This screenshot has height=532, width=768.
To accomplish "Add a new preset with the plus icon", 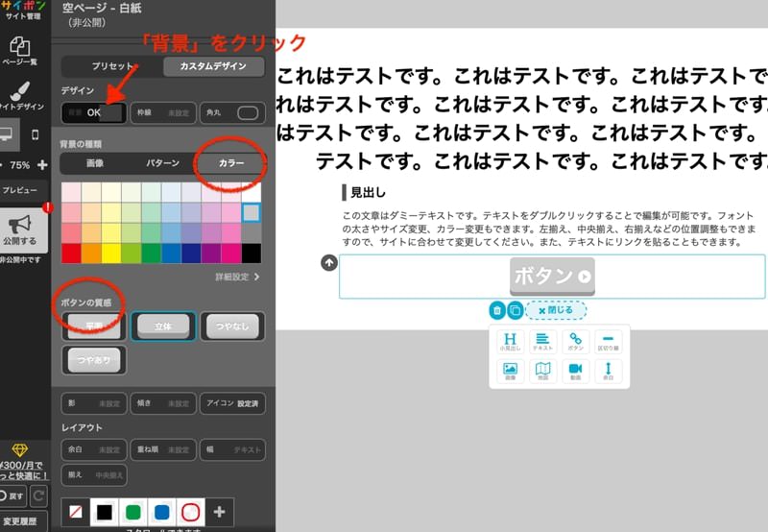I will click(x=220, y=512).
